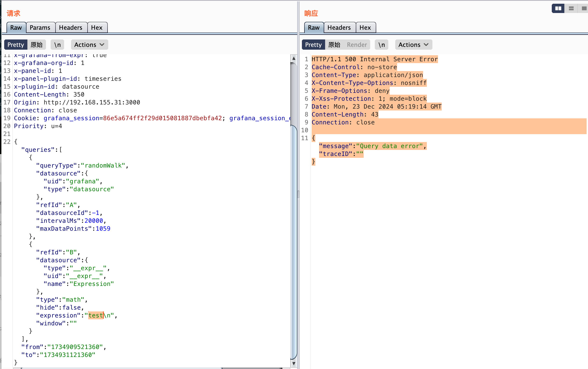Click the expression value test in request body
588x369 pixels.
pyautogui.click(x=95, y=315)
